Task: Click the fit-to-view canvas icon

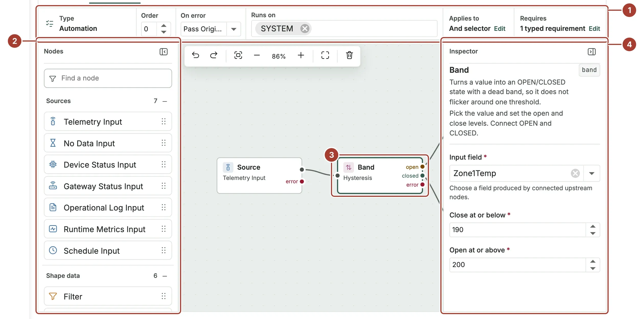Action: pos(238,55)
